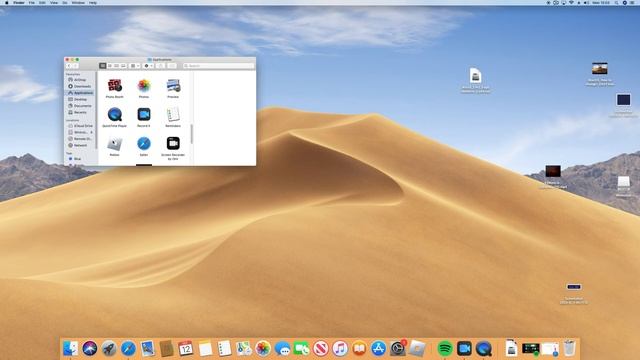Open App Store from the Dock
Viewport: 640px width, 360px height.
(x=378, y=349)
